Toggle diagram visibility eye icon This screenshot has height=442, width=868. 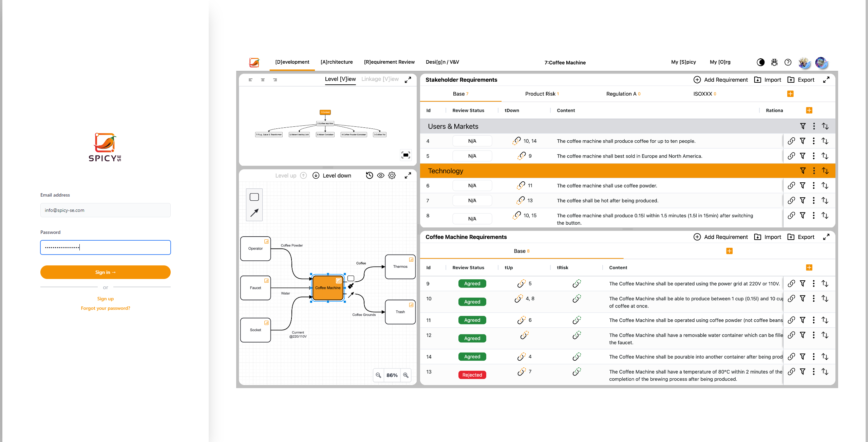[x=381, y=175]
